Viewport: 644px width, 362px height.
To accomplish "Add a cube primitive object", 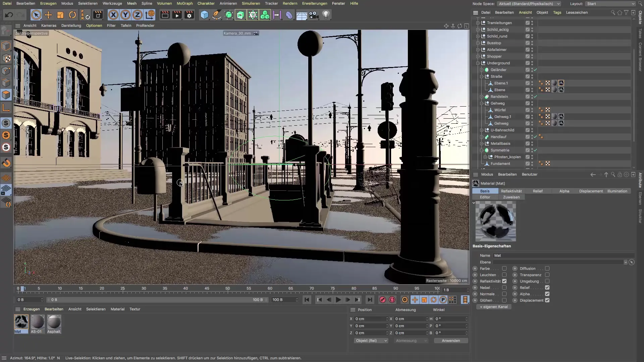I will coord(205,15).
